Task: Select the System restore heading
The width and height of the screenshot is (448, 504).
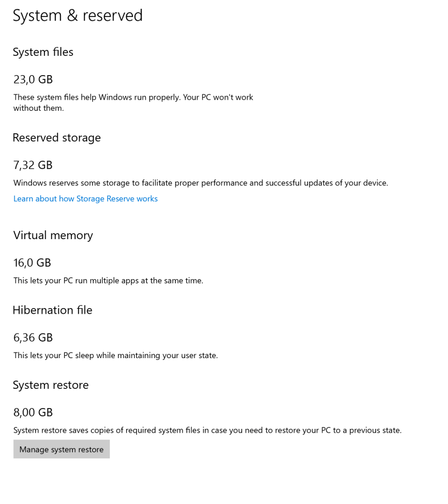Action: coord(51,385)
